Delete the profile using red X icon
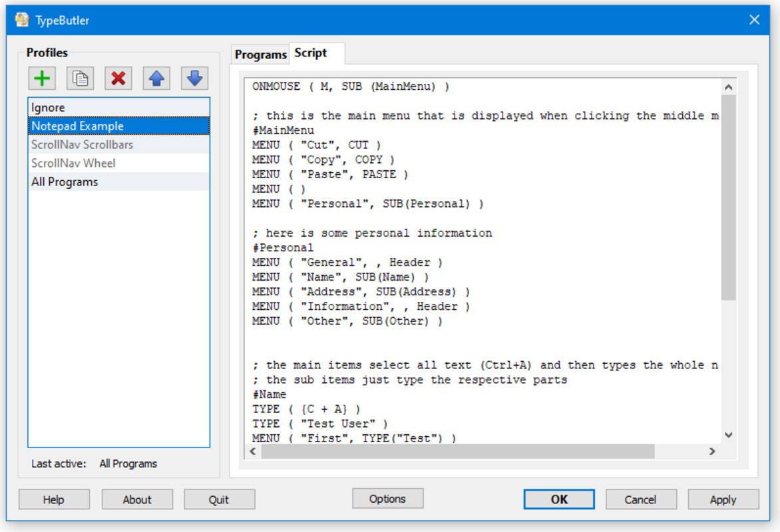Image resolution: width=780 pixels, height=532 pixels. click(x=118, y=78)
